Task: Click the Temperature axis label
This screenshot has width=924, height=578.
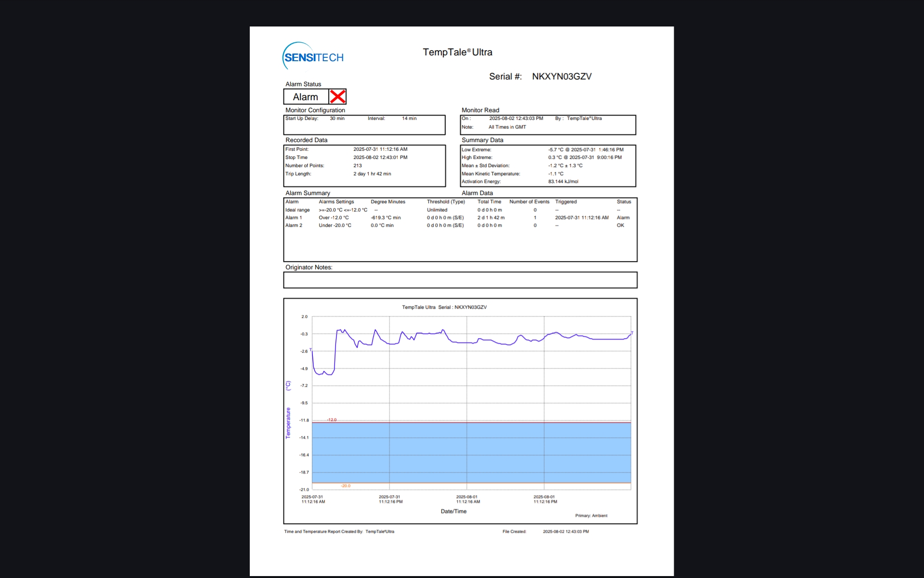Action: 288,423
